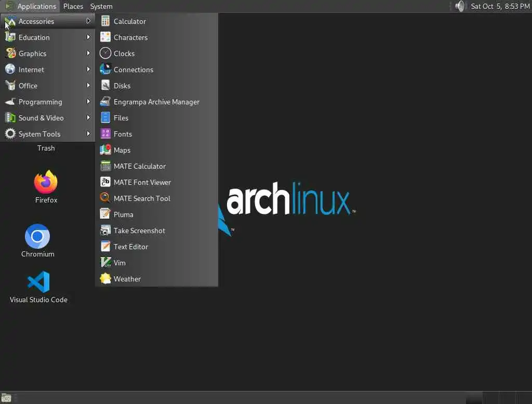This screenshot has height=404, width=532.
Task: Select the Sound & Video label
Action: coord(41,118)
